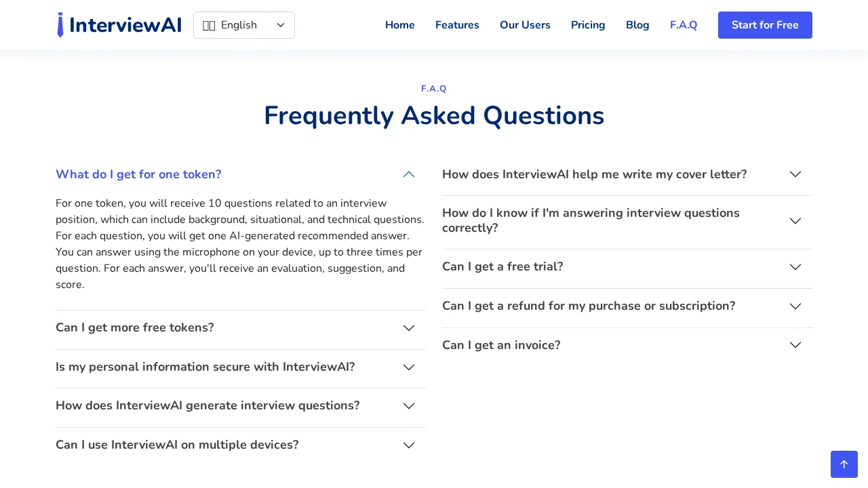Click the chevron on the cover letter question

click(795, 174)
